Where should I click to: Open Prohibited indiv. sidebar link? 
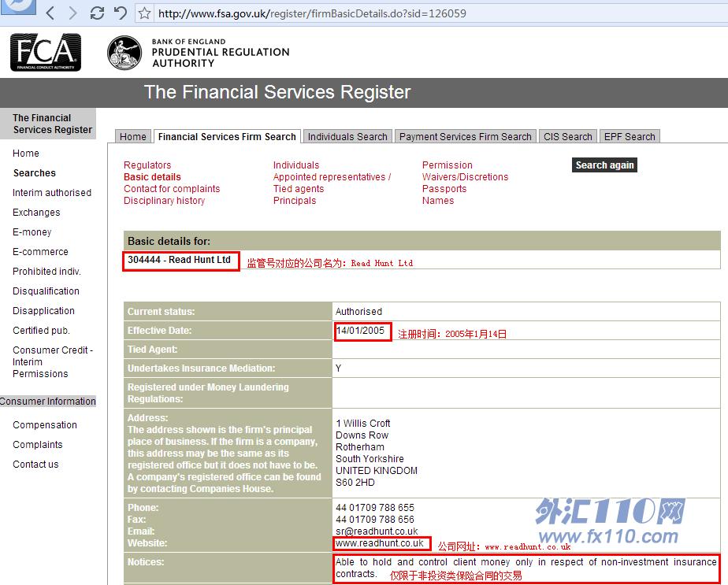[47, 272]
